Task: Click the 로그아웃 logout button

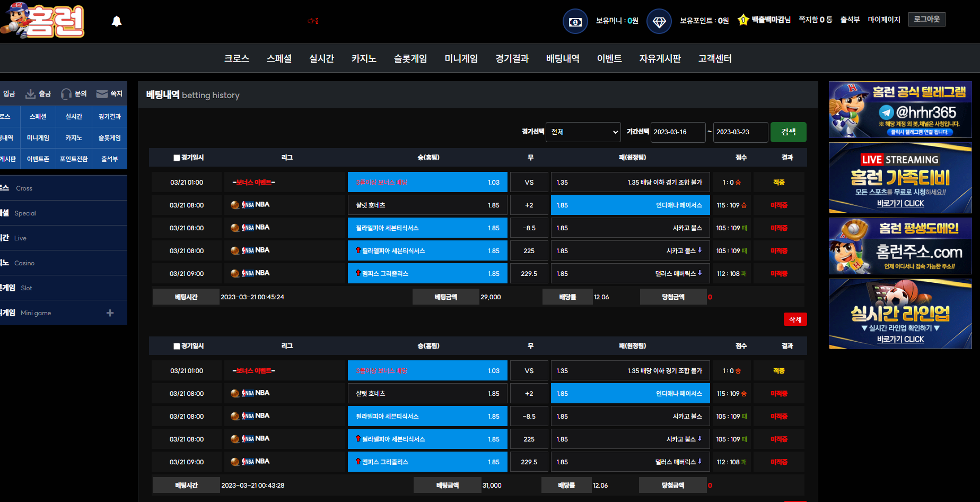Action: point(926,19)
